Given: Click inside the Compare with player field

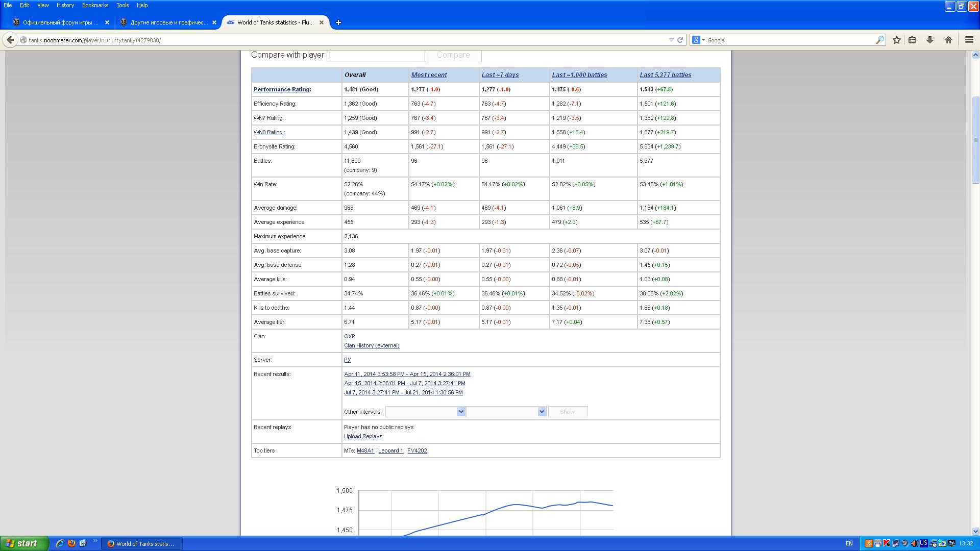Looking at the screenshot, I should (376, 55).
